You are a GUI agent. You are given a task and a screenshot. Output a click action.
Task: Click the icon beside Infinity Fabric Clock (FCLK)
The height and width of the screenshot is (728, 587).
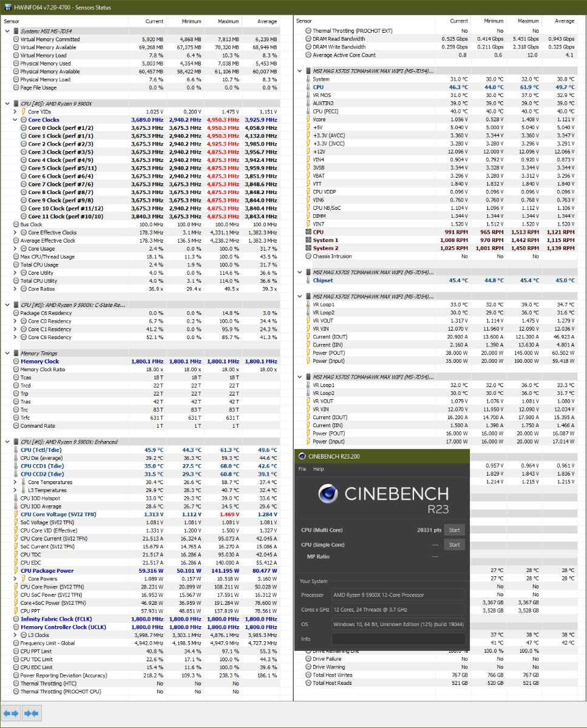click(16, 619)
